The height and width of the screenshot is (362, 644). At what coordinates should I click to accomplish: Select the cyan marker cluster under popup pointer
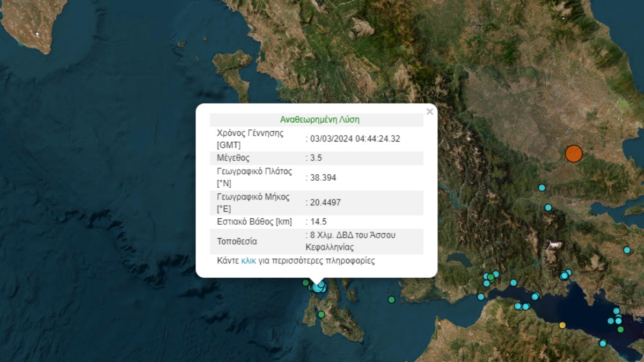point(319,288)
